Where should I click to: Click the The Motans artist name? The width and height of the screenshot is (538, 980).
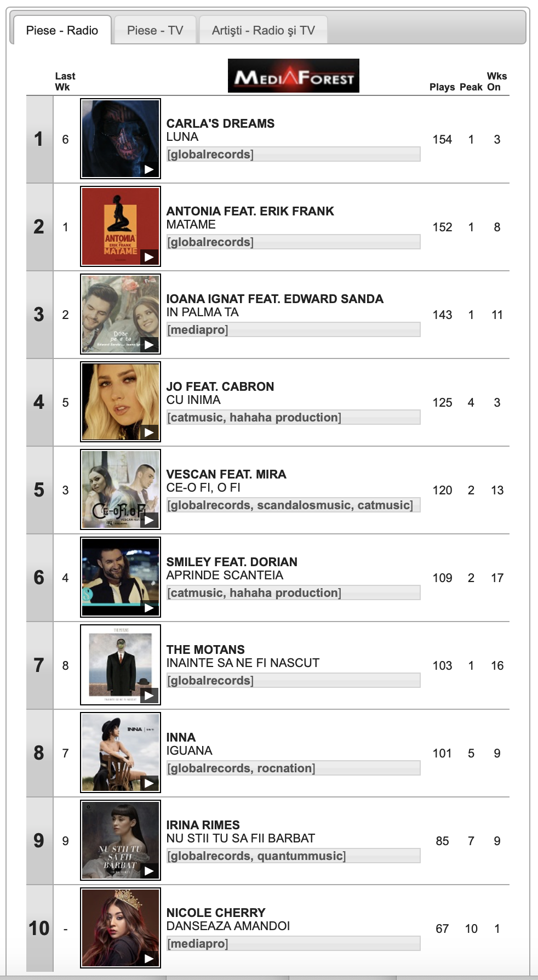coord(205,649)
